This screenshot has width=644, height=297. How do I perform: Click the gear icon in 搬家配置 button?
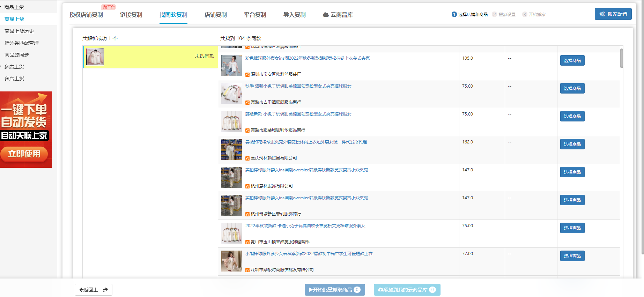point(602,14)
